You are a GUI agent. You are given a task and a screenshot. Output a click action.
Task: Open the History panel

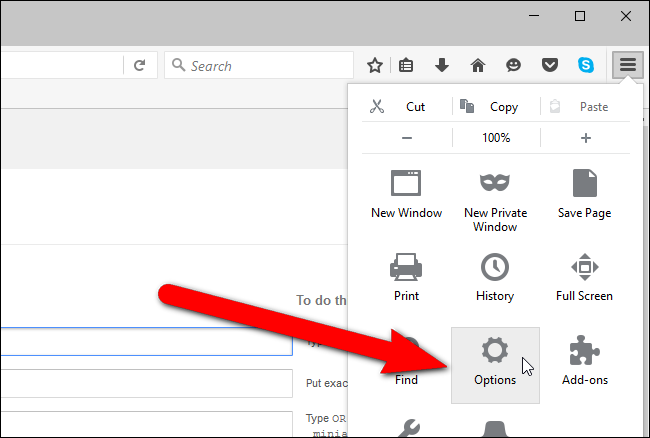pyautogui.click(x=495, y=278)
